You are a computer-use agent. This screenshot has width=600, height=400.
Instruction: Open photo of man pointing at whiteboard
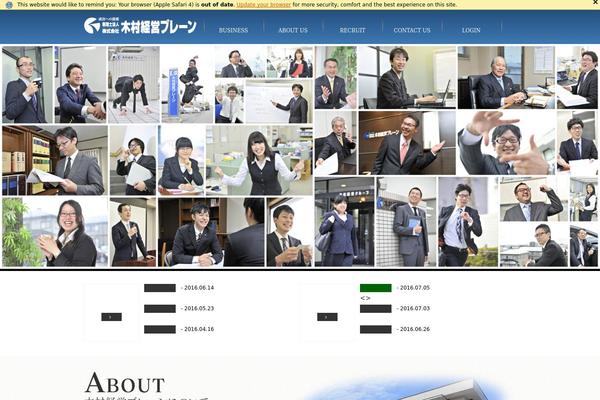(279, 101)
